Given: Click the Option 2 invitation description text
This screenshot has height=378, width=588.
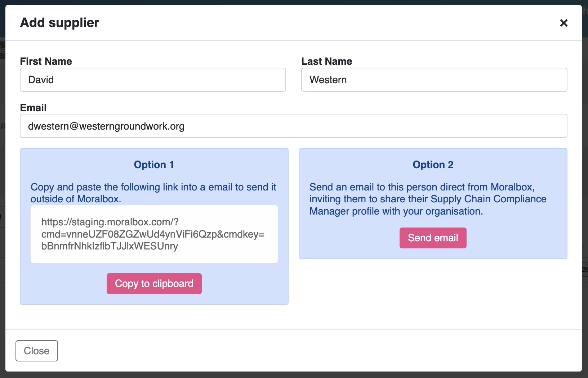Looking at the screenshot, I should 428,199.
